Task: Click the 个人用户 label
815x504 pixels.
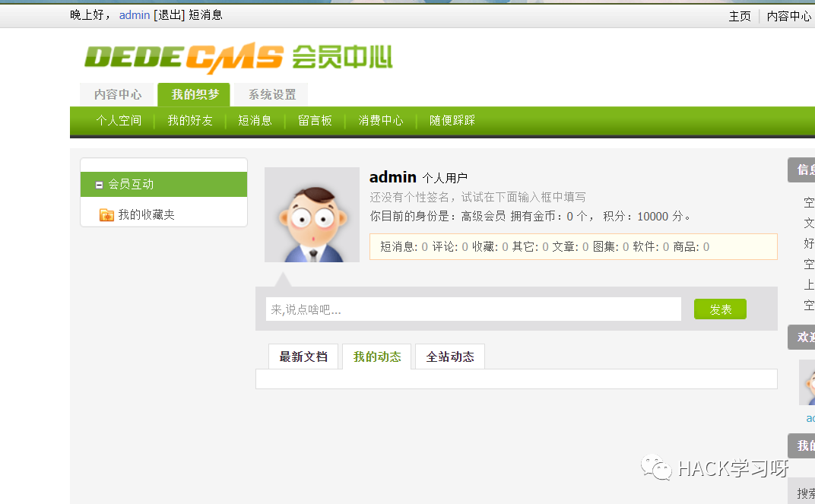Action: pyautogui.click(x=445, y=178)
